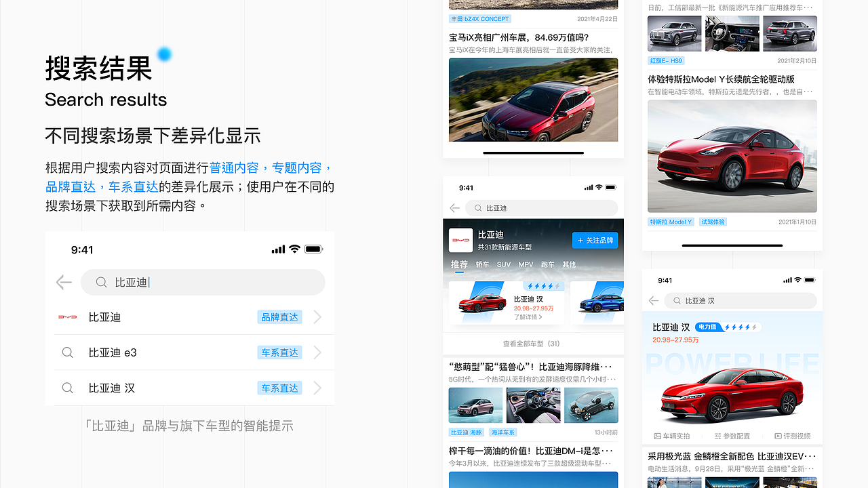Click the BYD brand logo tile on the brand page
This screenshot has height=488, width=868.
(x=461, y=240)
